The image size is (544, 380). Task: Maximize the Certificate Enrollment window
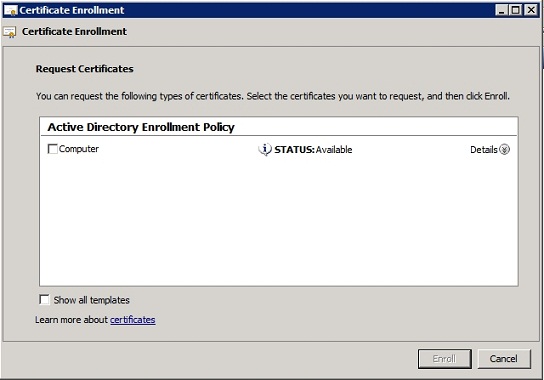tap(516, 10)
